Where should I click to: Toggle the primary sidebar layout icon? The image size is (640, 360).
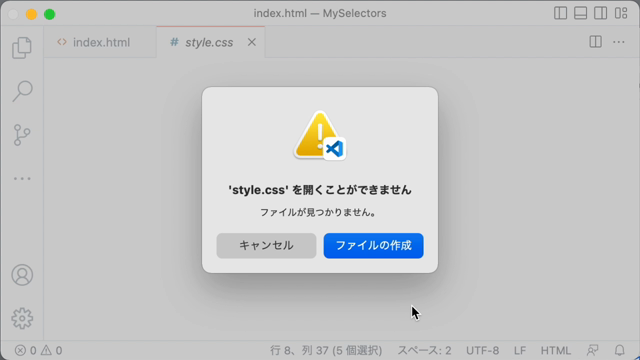[560, 13]
